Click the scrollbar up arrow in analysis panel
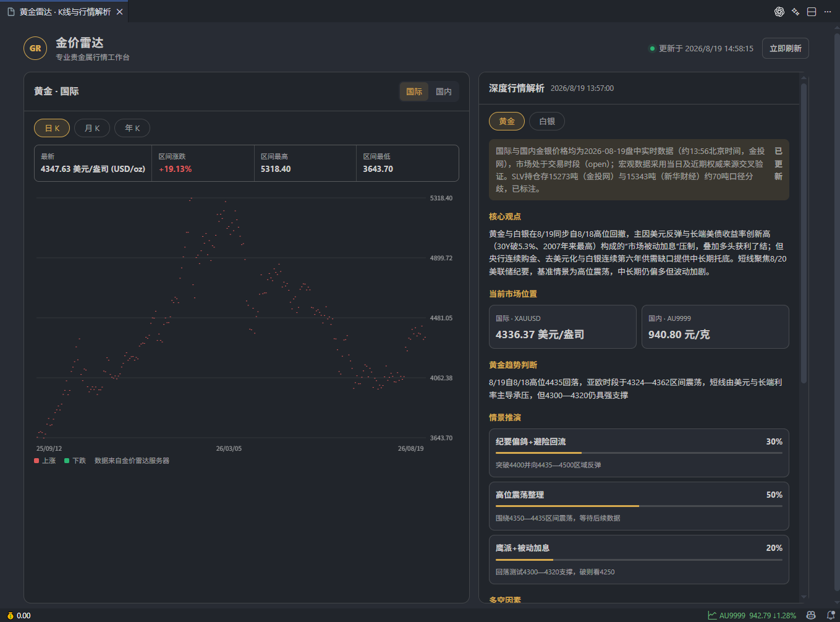Image resolution: width=840 pixels, height=622 pixels. pyautogui.click(x=804, y=78)
